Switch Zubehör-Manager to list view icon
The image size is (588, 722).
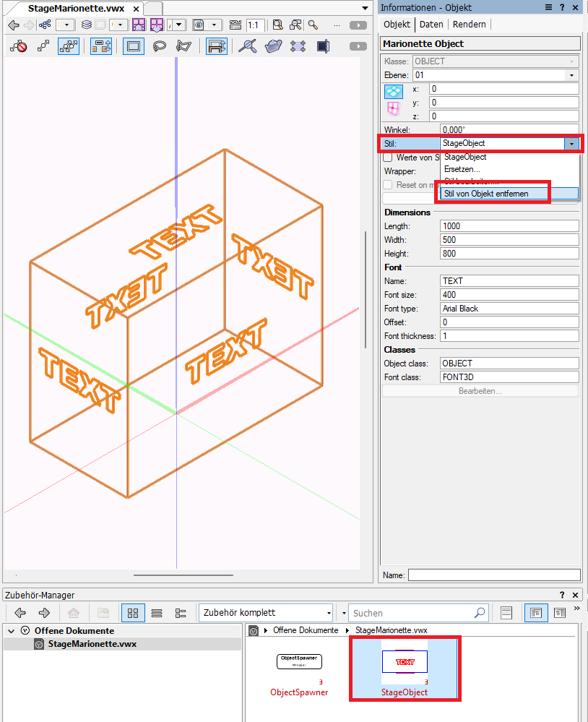pyautogui.click(x=157, y=613)
